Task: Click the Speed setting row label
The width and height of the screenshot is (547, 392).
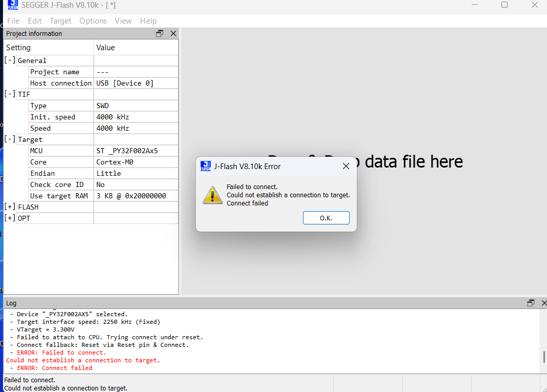Action: tap(40, 128)
